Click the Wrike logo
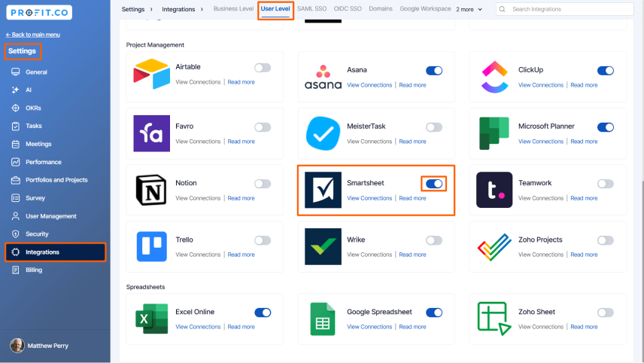 coord(323,247)
